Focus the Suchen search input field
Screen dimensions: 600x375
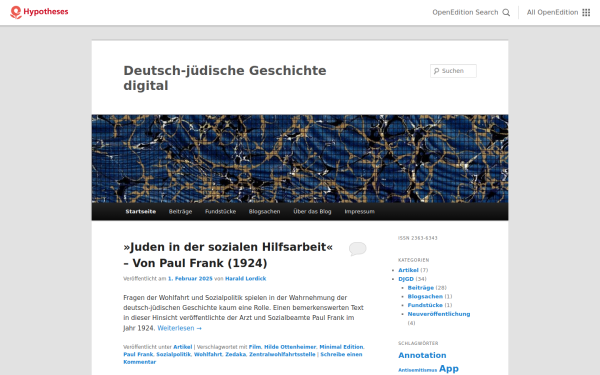[453, 71]
